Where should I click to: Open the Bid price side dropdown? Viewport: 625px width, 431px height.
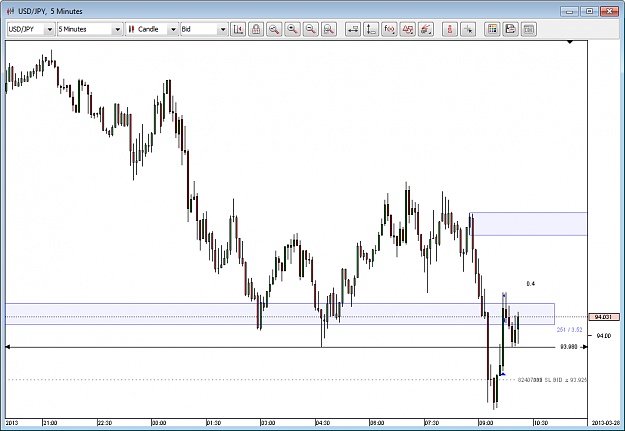(204, 29)
